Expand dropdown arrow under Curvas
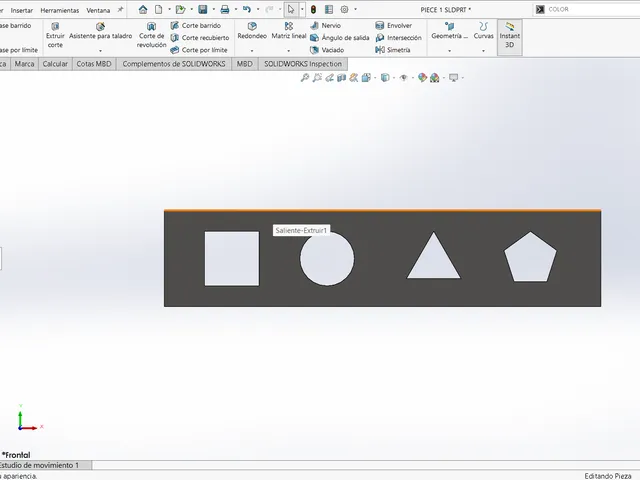This screenshot has width=640, height=480. tap(484, 51)
